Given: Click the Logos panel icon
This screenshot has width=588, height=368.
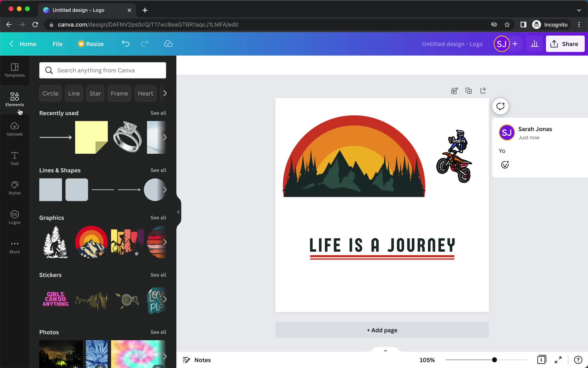Looking at the screenshot, I should pos(15,217).
